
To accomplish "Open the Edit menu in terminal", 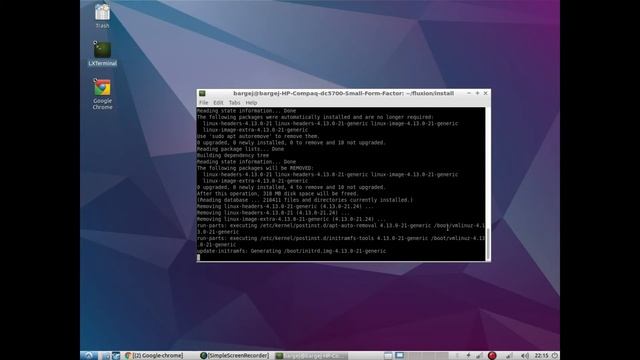I will coord(218,103).
